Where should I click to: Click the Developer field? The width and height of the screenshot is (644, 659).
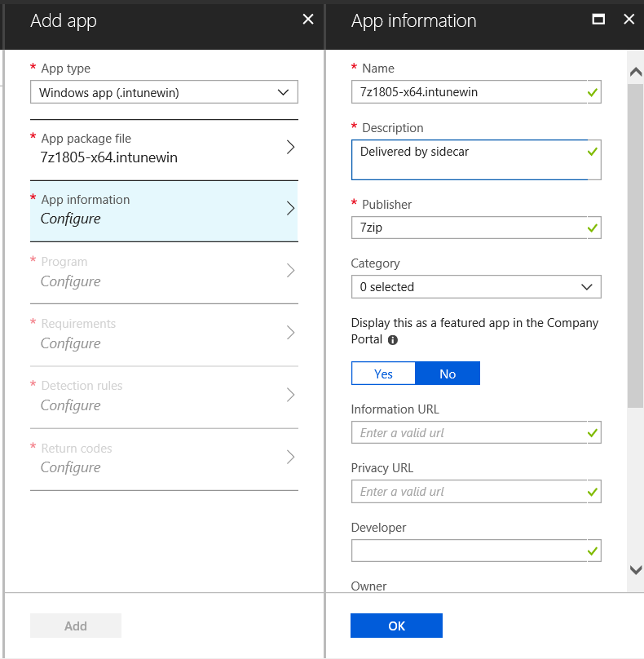(x=476, y=551)
